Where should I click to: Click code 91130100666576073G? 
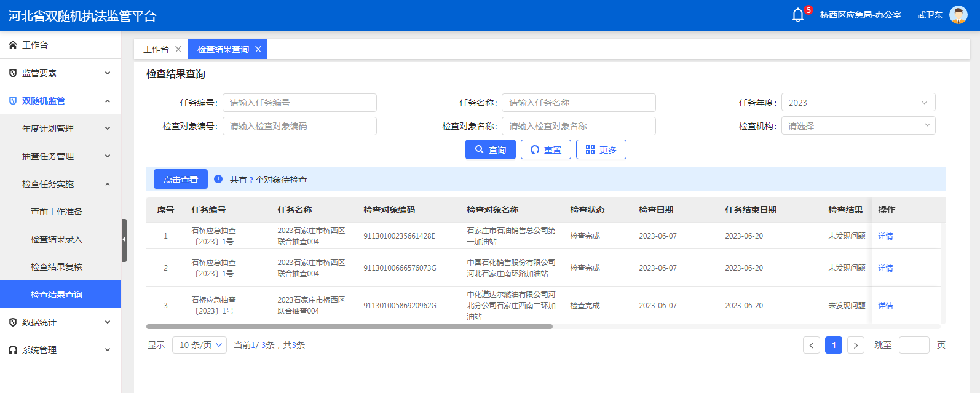click(400, 268)
